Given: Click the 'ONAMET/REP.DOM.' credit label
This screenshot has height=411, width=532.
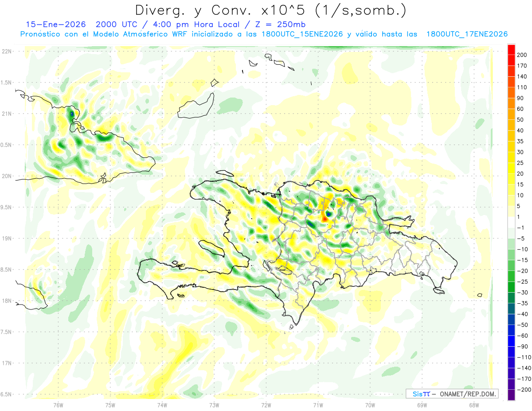Looking at the screenshot, I should point(467,394).
